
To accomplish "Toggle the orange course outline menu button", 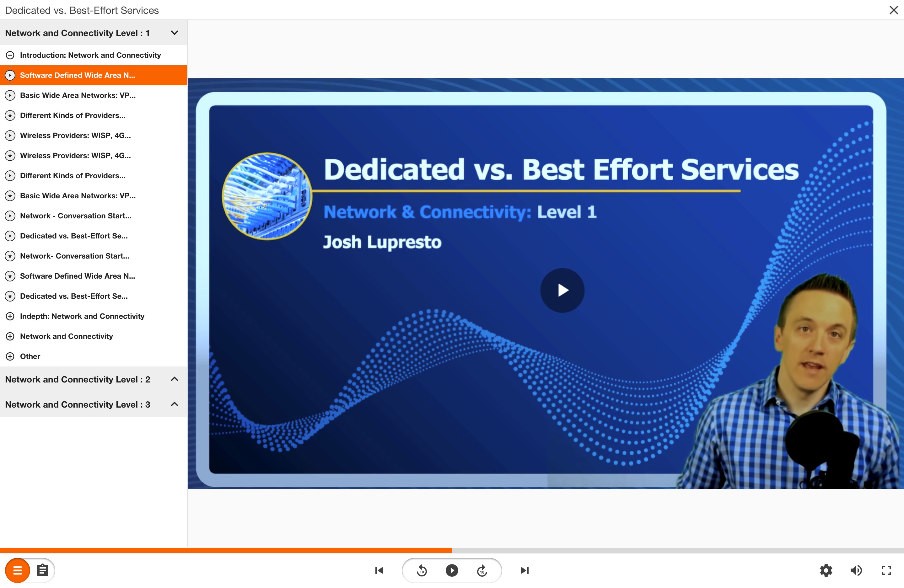I will [18, 570].
